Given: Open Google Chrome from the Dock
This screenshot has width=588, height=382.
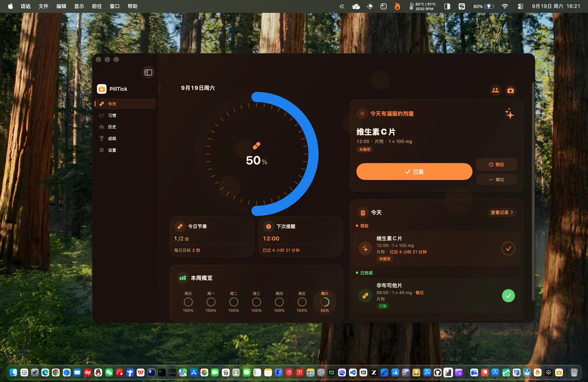Looking at the screenshot, I should coord(56,372).
